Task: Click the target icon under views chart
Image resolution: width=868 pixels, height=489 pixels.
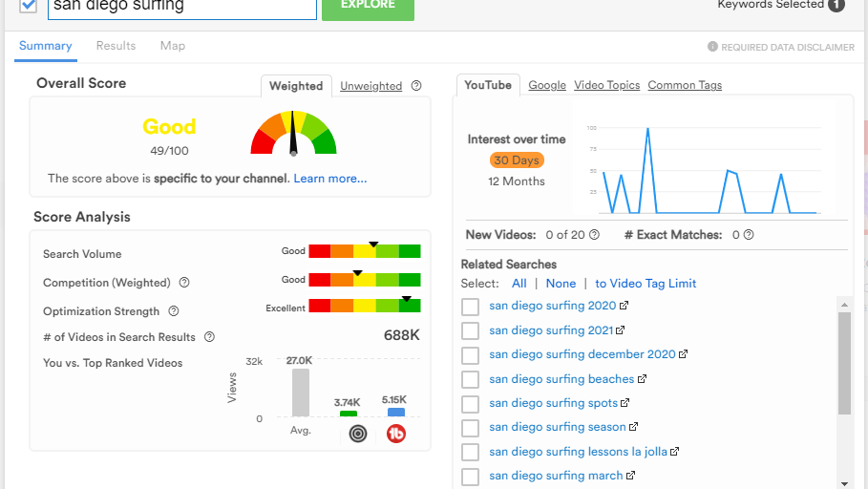Action: coord(358,434)
